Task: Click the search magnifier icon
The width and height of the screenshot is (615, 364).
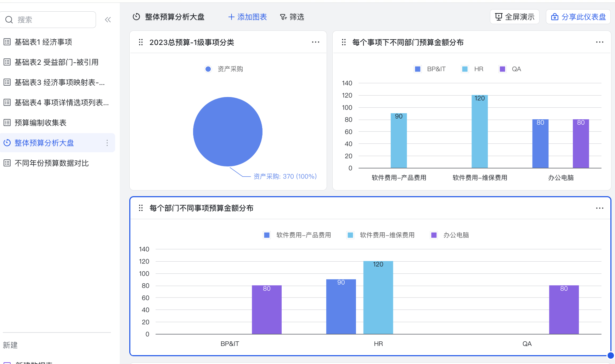Action: (x=9, y=20)
